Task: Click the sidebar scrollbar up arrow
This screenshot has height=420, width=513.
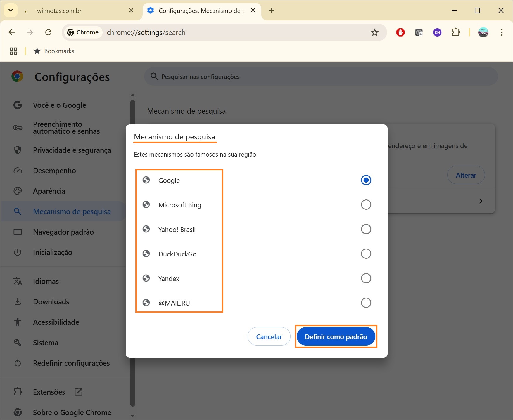Action: (133, 95)
